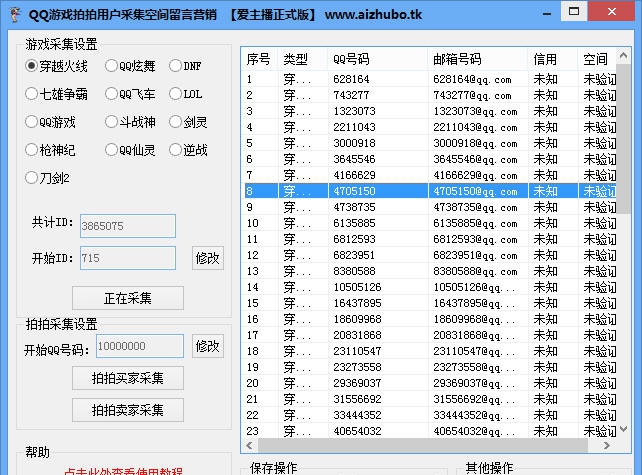The width and height of the screenshot is (642, 475).
Task: Click highlighted row QQ 4705150
Action: (x=429, y=191)
